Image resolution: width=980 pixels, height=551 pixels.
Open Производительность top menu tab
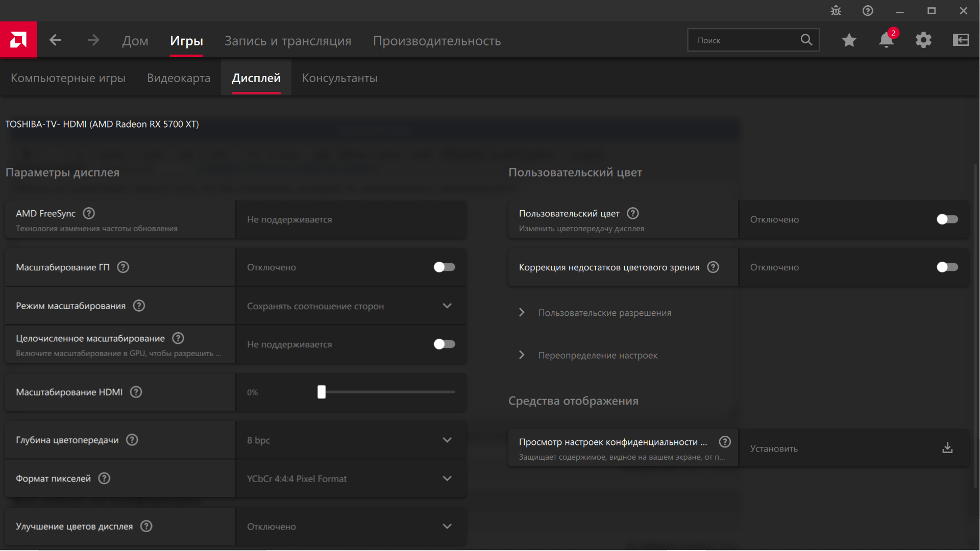[x=436, y=41]
